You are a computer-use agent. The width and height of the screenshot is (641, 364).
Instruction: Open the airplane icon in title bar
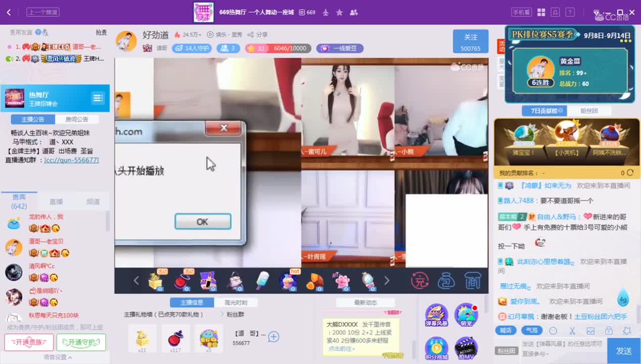coord(326,12)
